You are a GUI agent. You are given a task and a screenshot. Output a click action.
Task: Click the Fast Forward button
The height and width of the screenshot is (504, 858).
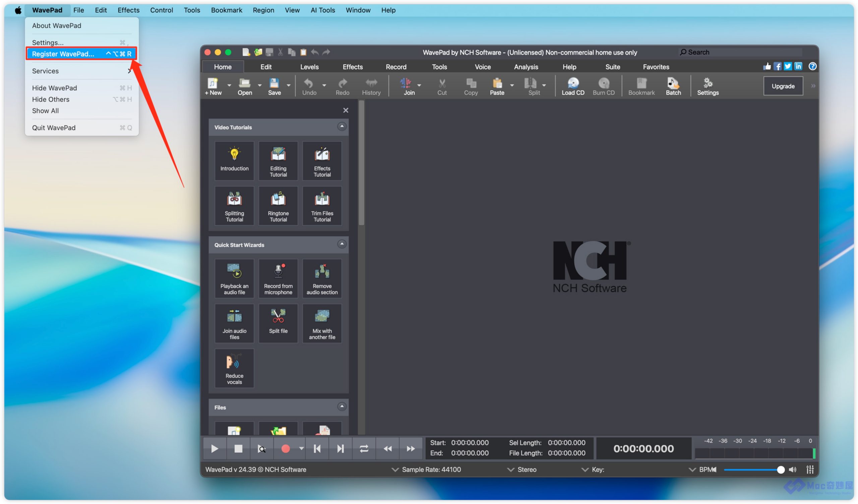411,449
